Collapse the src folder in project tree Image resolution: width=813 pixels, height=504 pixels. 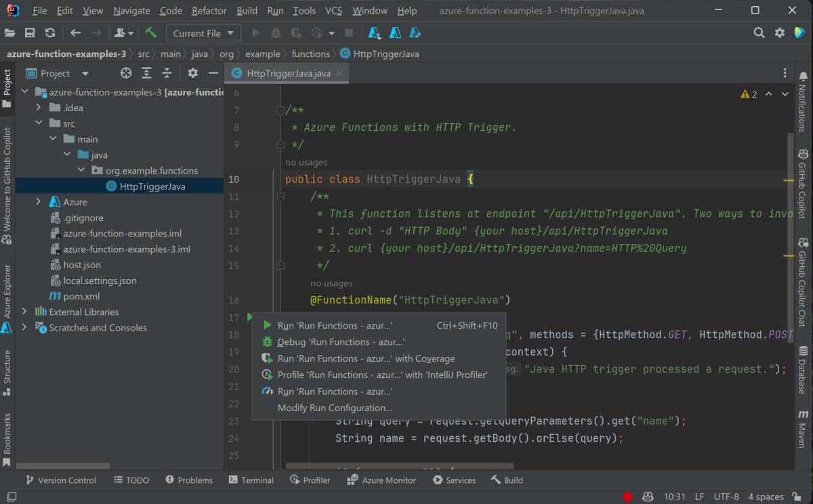39,123
